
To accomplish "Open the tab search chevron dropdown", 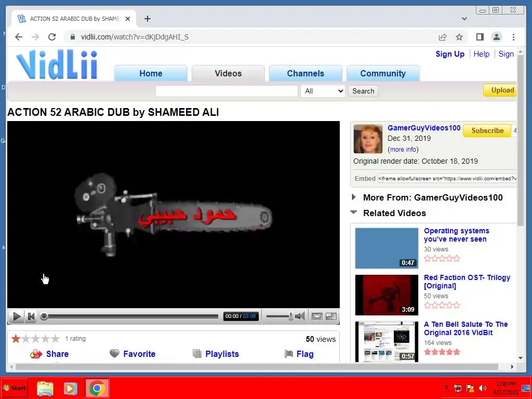I will (464, 19).
